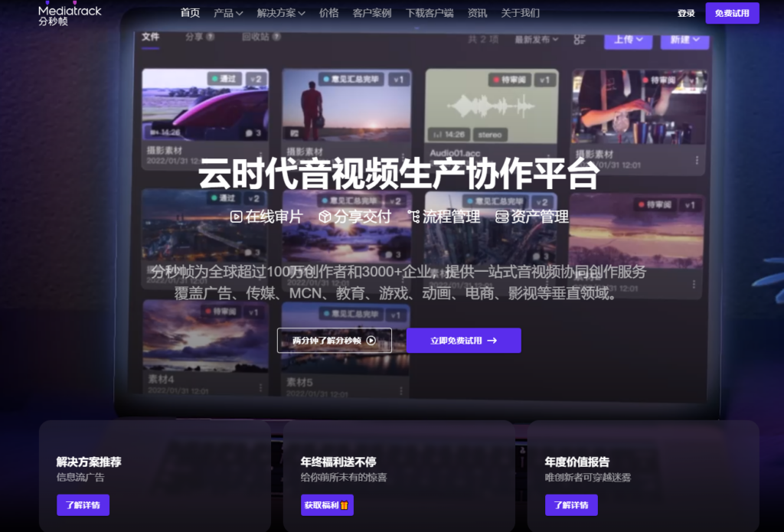784x532 pixels.
Task: Go to 客户案例 in navigation
Action: pos(372,13)
